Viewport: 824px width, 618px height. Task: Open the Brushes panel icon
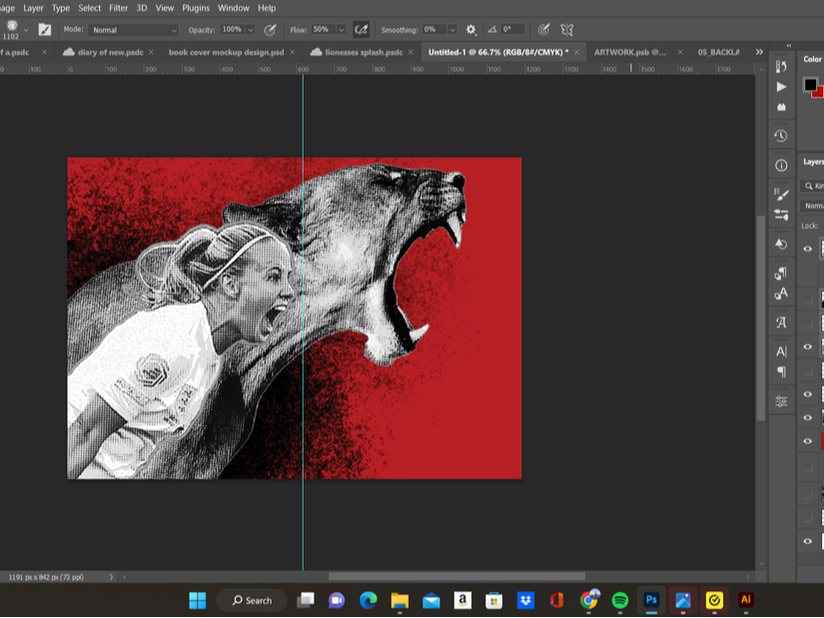coord(781,214)
